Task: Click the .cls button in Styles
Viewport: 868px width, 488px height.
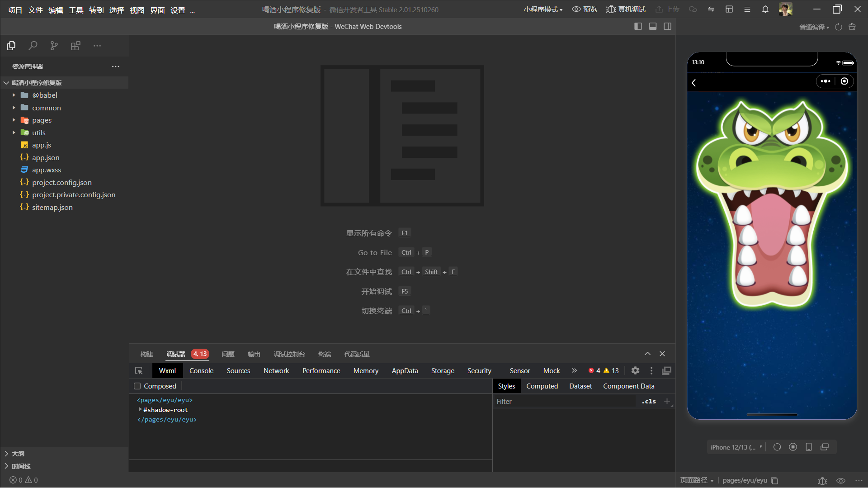Action: point(649,402)
